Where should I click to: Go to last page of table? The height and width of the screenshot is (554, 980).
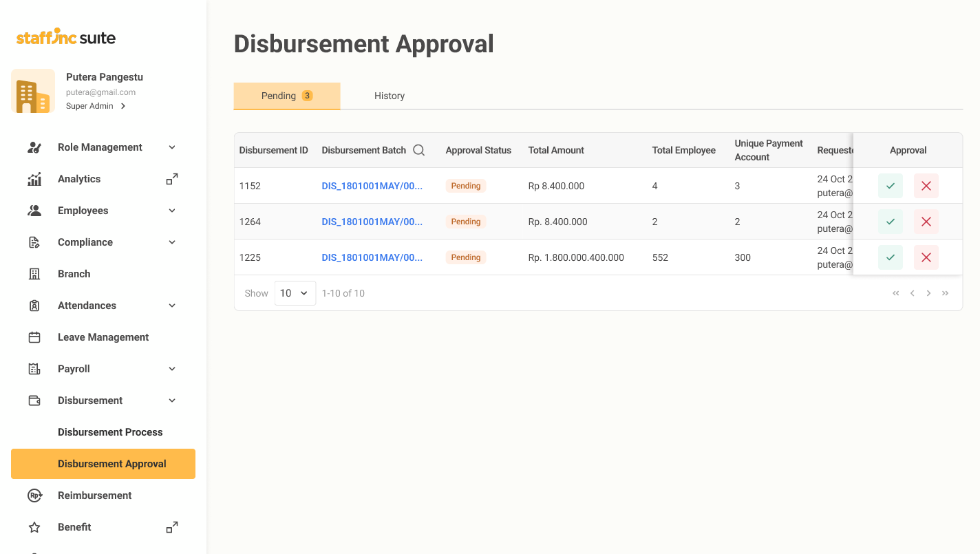click(945, 293)
